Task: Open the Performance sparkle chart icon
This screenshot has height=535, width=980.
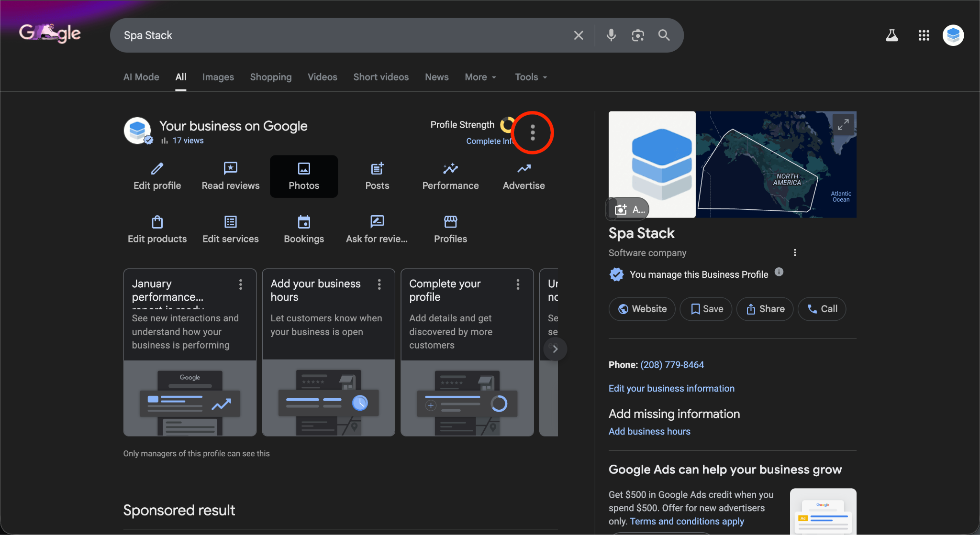Action: pos(450,168)
